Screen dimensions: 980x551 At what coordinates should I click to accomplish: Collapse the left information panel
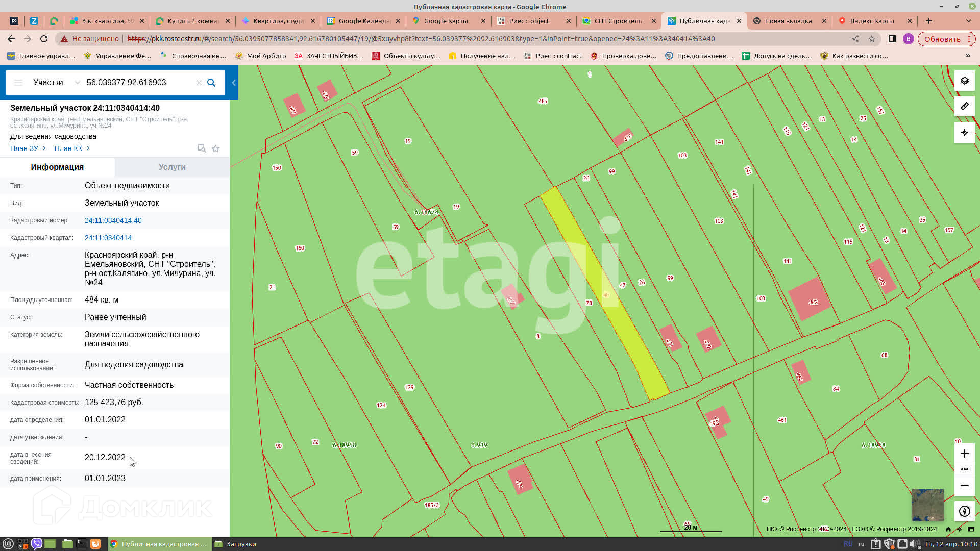234,83
